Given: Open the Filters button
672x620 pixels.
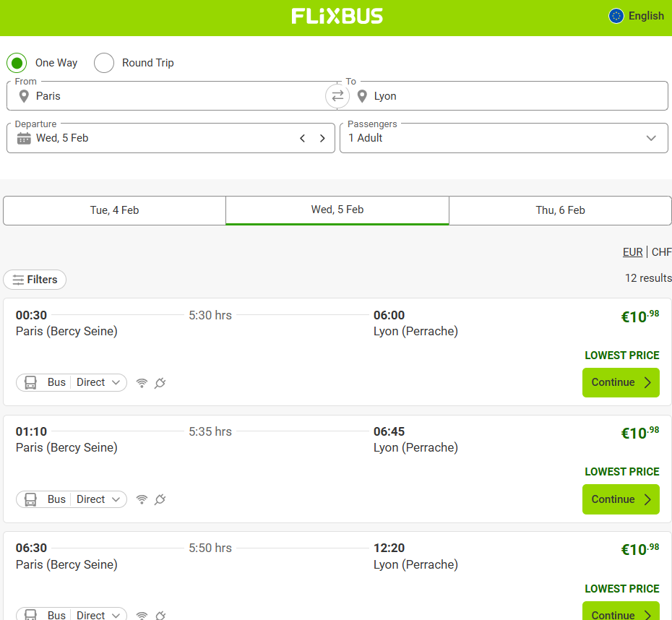Looking at the screenshot, I should click(x=35, y=280).
